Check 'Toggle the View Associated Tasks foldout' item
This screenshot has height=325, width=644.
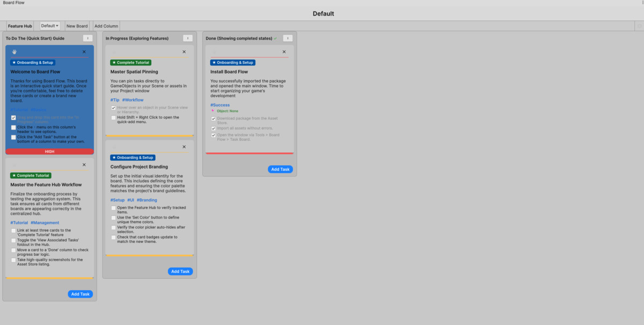point(13,240)
